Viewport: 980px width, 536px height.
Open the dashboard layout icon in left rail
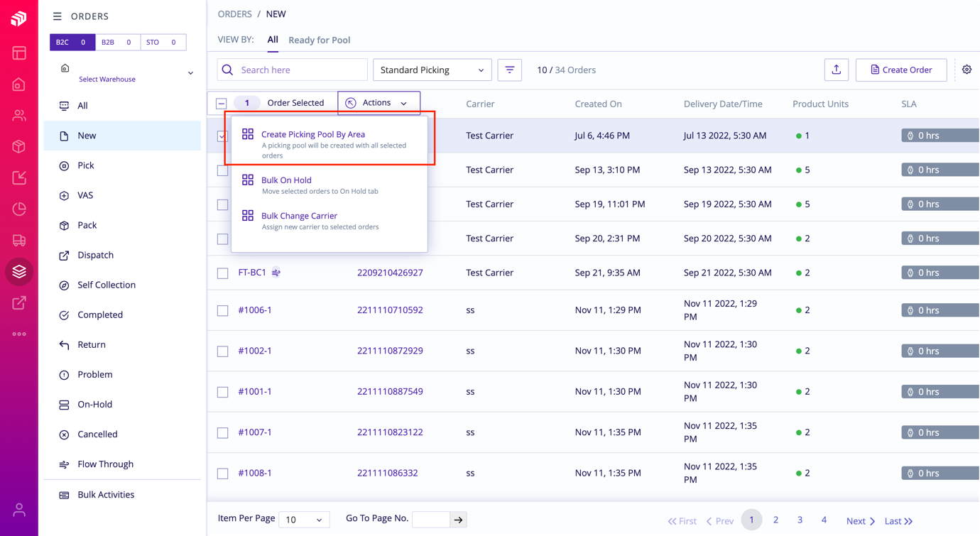coord(19,53)
